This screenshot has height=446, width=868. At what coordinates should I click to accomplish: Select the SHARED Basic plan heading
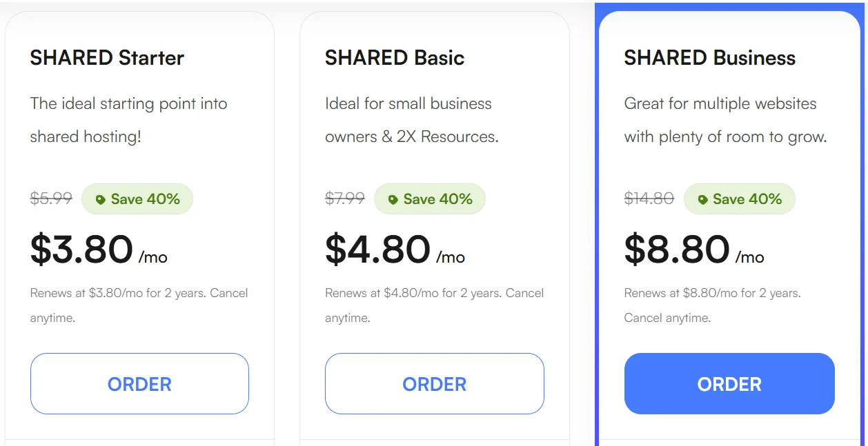pyautogui.click(x=395, y=58)
